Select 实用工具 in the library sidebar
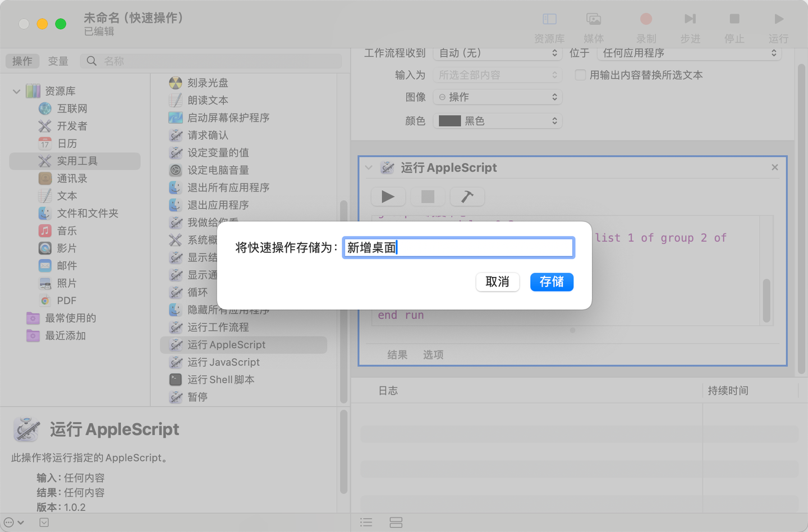Screen dimensions: 808x532 point(75,161)
